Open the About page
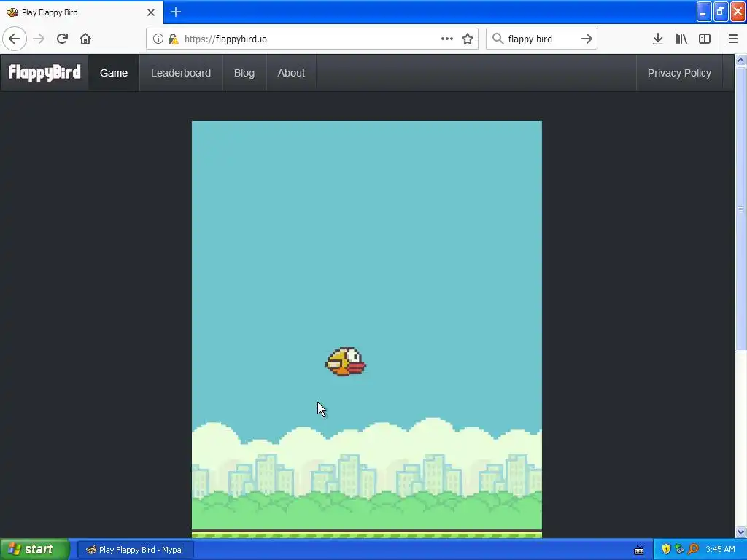This screenshot has height=560, width=747. (x=291, y=73)
